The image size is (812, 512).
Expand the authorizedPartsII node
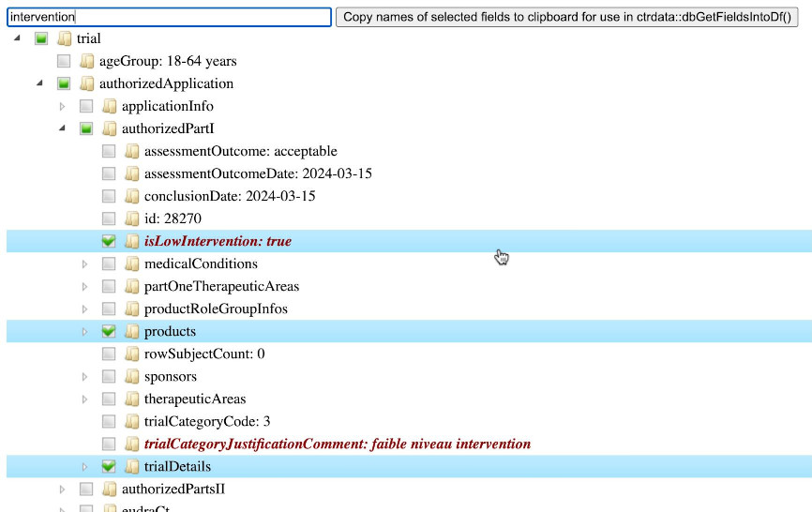pyautogui.click(x=63, y=489)
